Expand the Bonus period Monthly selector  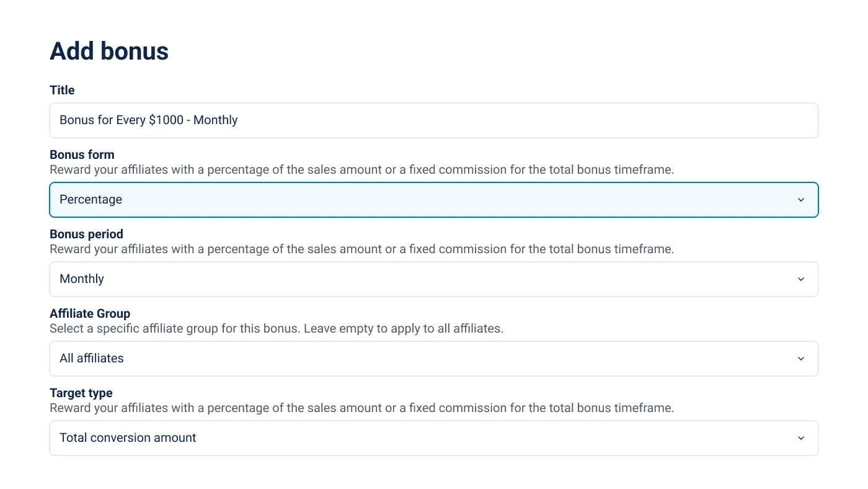pos(434,279)
